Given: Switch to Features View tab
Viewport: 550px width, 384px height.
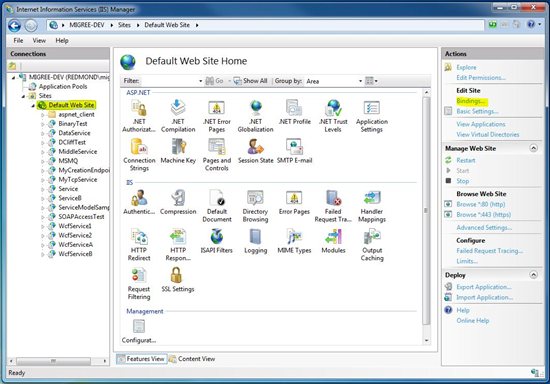Looking at the screenshot, I should click(141, 359).
